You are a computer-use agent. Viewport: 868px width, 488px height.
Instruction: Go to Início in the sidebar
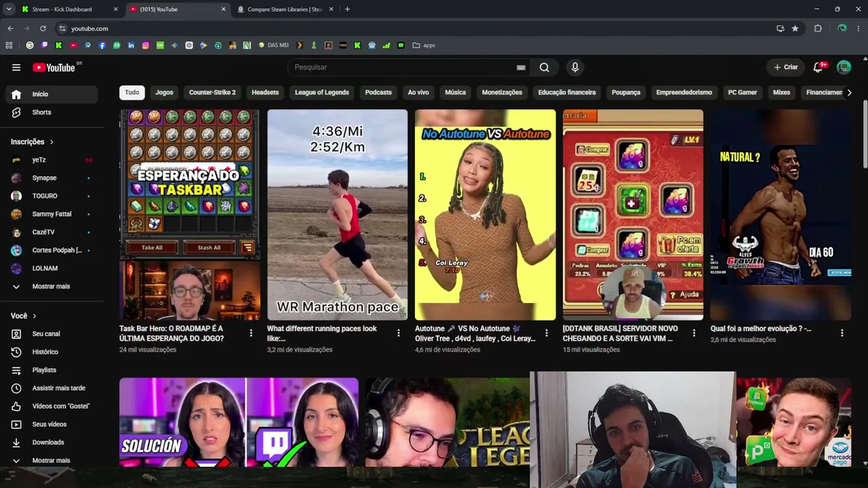[x=52, y=94]
